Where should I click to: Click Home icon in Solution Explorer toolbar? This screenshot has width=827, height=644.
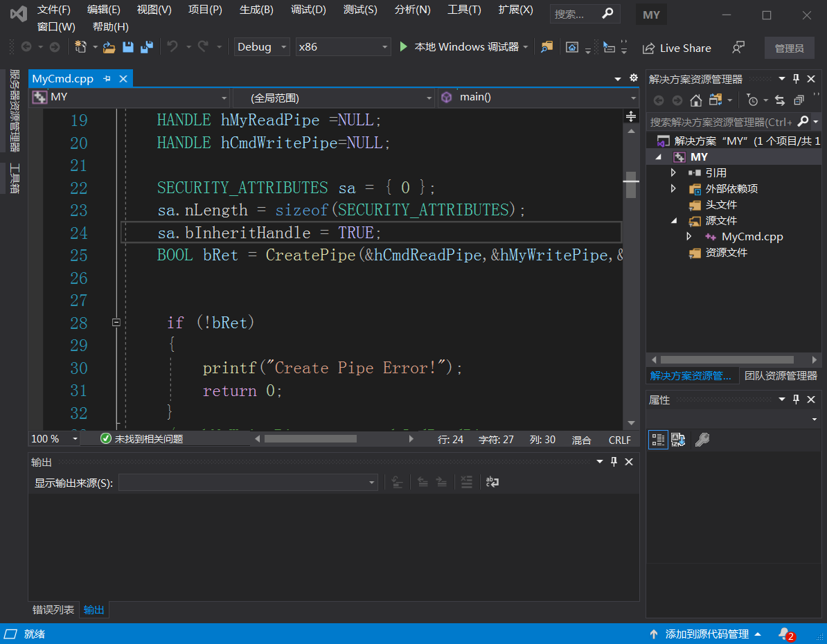point(696,100)
